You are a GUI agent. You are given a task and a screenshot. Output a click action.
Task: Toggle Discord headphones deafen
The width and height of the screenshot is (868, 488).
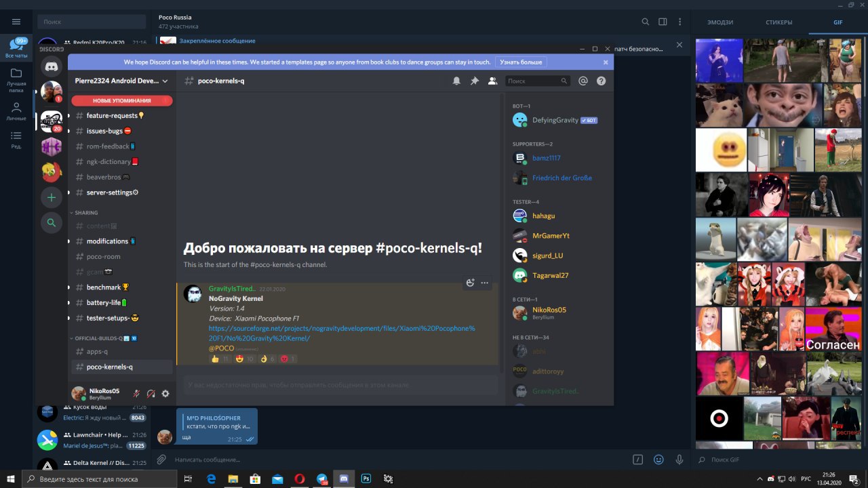coord(151,393)
